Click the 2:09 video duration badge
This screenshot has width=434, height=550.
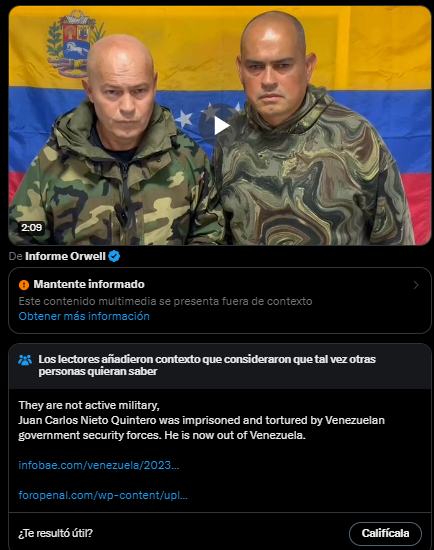point(31,228)
